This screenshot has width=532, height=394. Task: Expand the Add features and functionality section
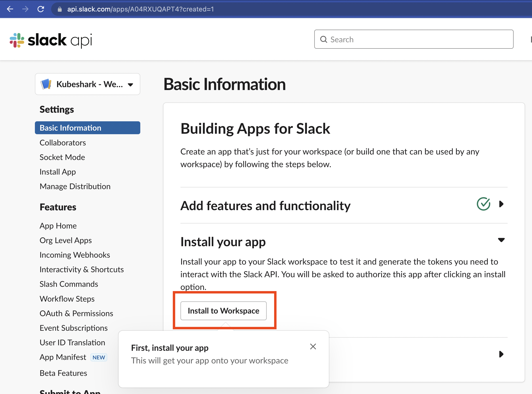(x=501, y=204)
